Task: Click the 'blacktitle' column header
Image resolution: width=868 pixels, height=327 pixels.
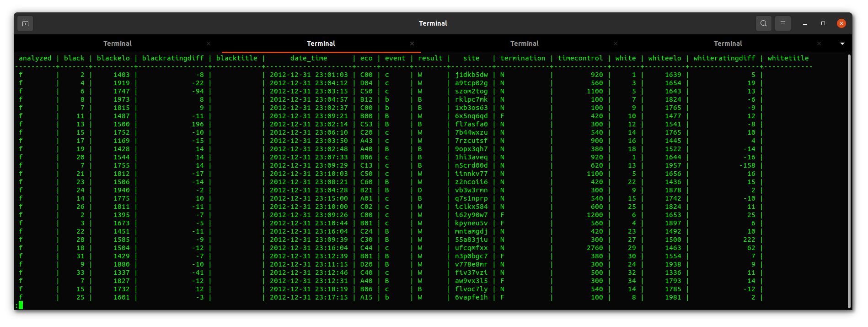Action: click(237, 58)
